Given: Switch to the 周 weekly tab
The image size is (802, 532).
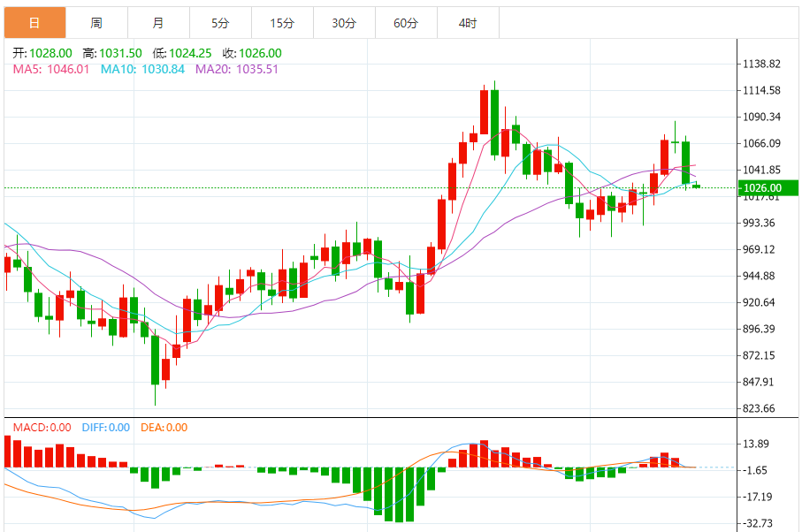Looking at the screenshot, I should 96,23.
